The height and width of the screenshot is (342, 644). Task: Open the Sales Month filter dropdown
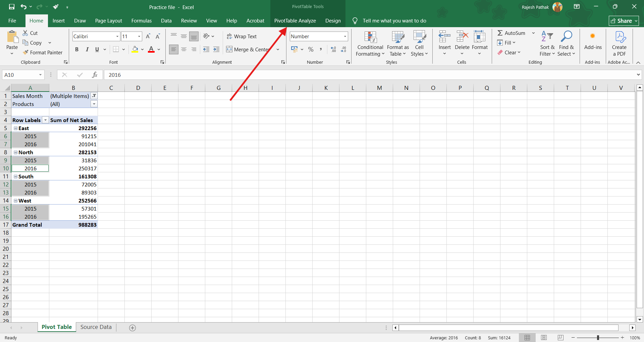pyautogui.click(x=94, y=96)
